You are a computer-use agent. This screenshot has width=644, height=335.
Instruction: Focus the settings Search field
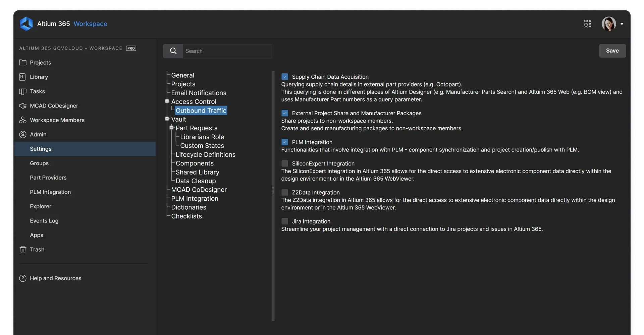(x=227, y=51)
